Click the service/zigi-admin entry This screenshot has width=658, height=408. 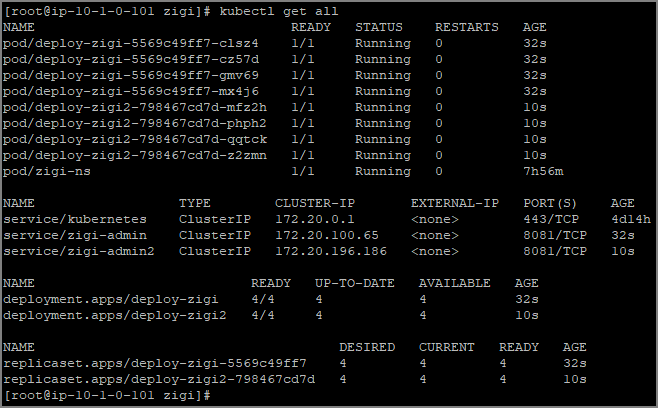click(x=75, y=235)
